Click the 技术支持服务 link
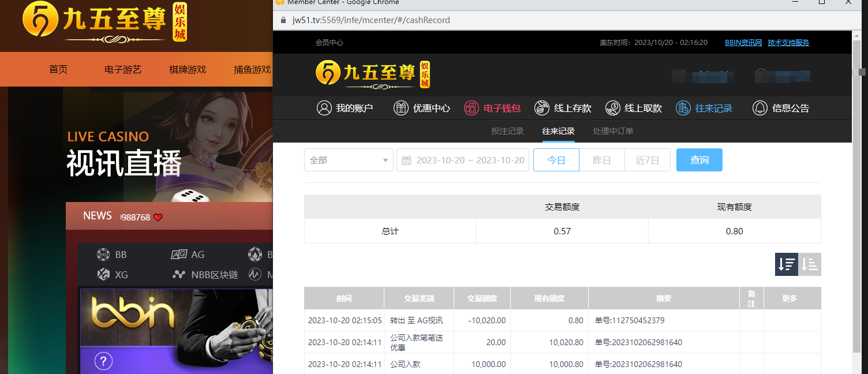868x374 pixels. tap(788, 43)
